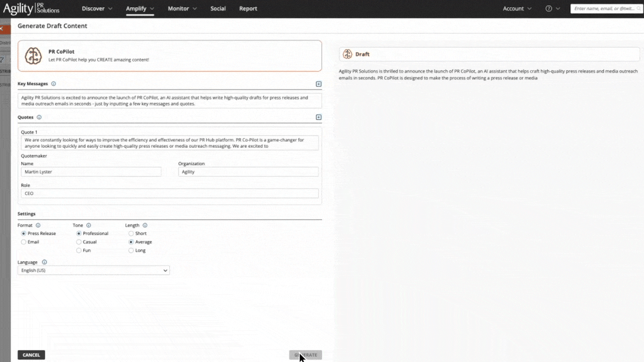Open the Social menu item

pos(218,9)
